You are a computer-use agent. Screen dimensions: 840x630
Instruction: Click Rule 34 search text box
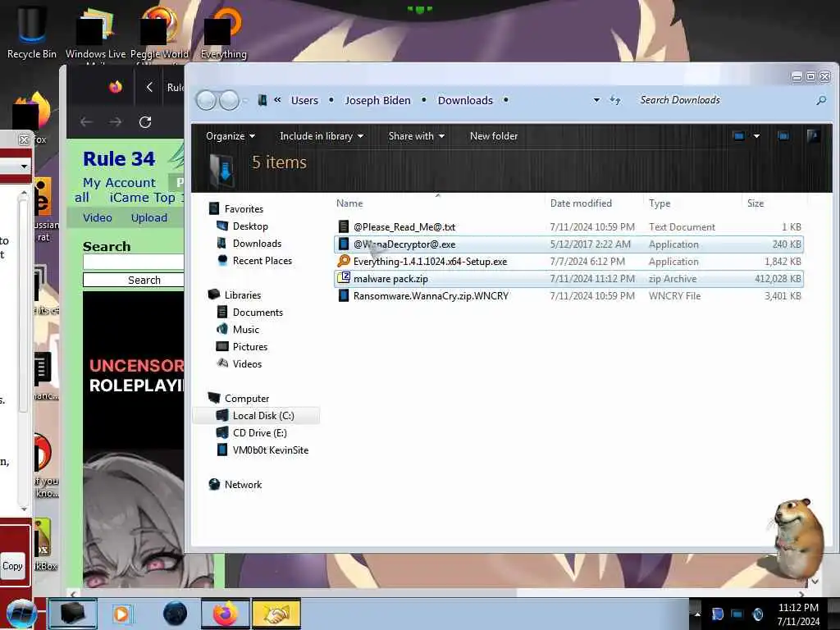[x=134, y=262]
